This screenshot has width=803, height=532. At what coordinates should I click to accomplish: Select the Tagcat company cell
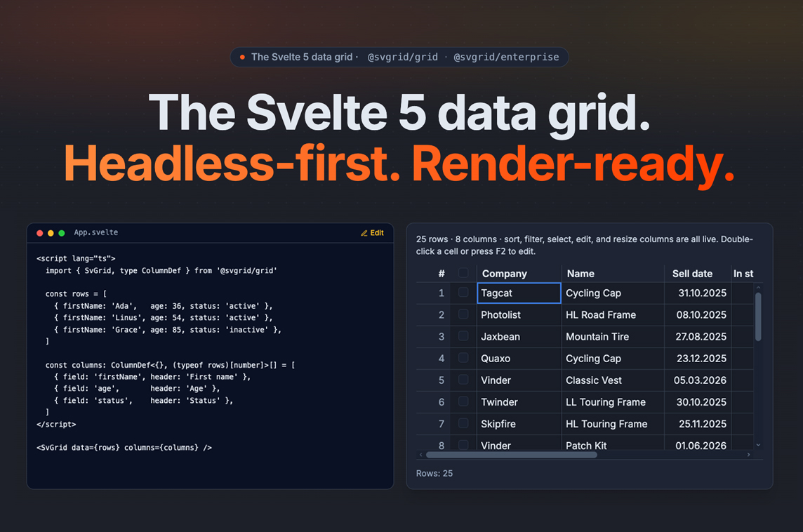519,293
